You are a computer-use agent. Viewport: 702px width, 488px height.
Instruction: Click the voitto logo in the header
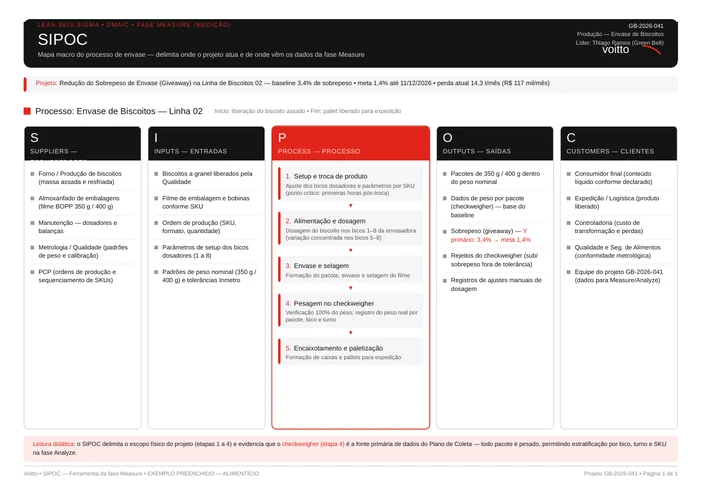631,49
